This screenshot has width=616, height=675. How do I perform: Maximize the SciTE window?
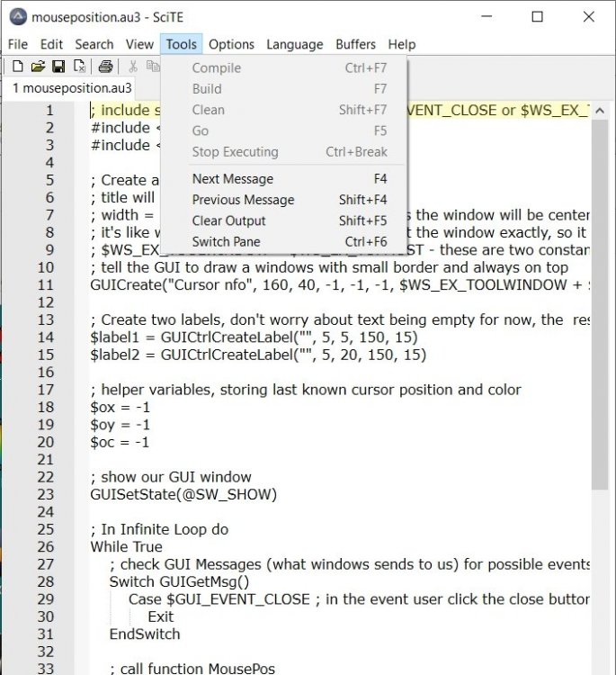point(537,16)
